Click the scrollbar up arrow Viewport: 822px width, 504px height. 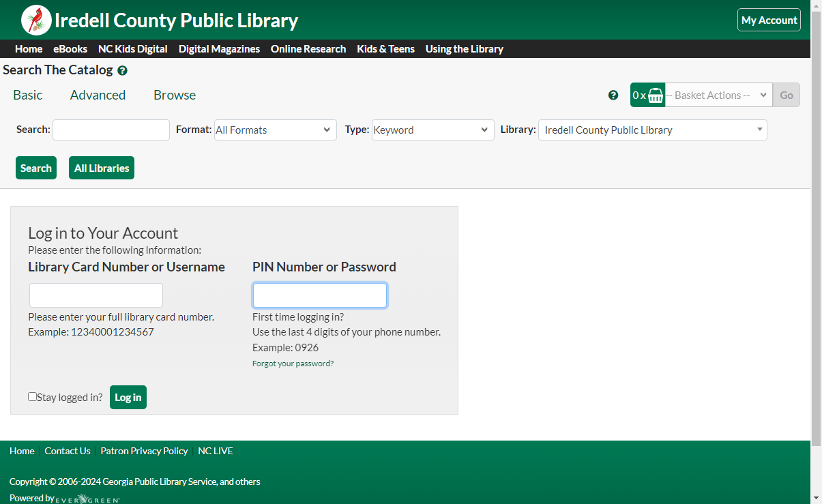click(x=817, y=5)
